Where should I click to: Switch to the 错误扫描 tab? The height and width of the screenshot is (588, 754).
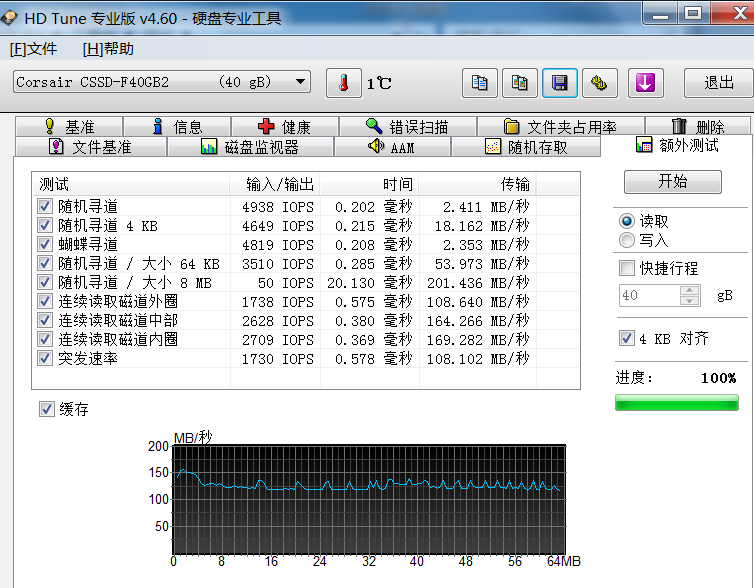coord(407,127)
